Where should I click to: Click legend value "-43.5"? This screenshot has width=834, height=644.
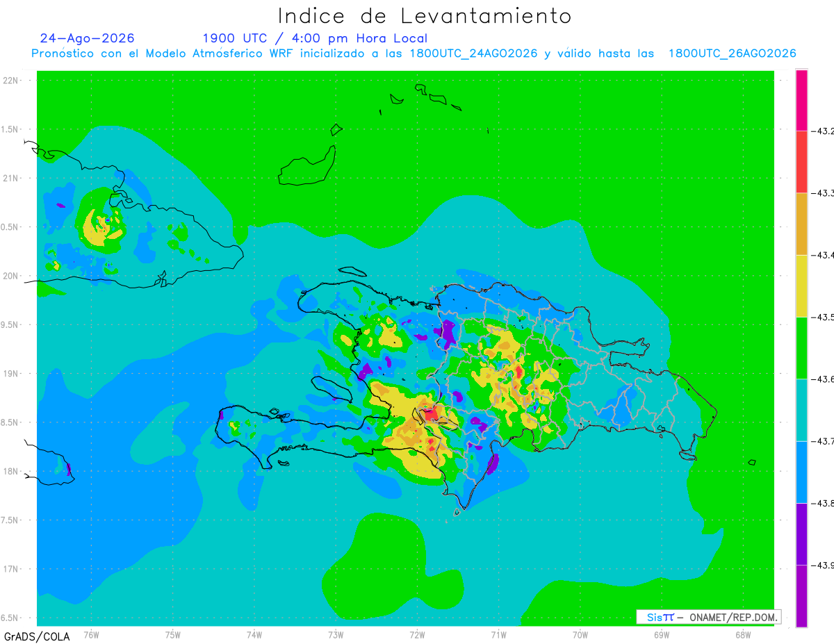(x=823, y=317)
